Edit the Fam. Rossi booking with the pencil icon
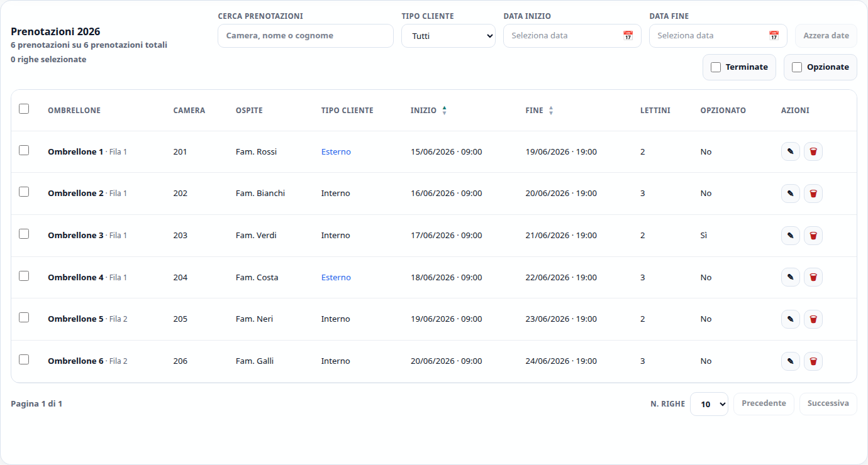The height and width of the screenshot is (465, 868). (x=791, y=151)
